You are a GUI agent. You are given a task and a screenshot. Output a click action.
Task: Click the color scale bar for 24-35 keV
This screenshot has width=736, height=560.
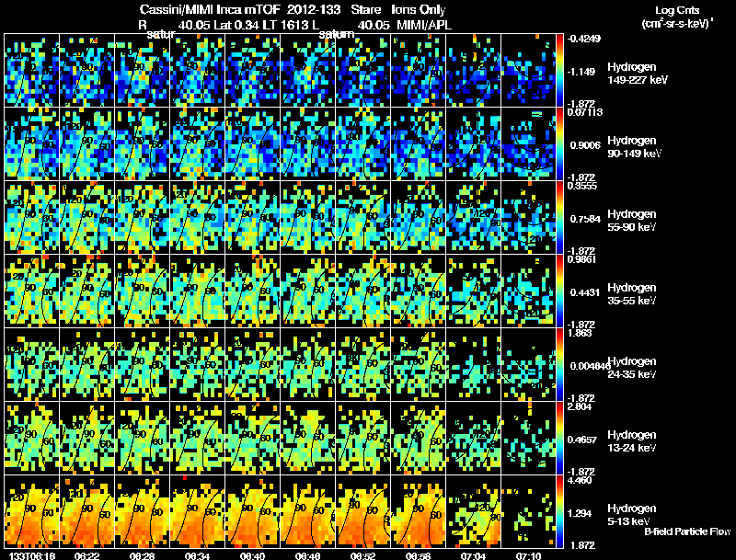[559, 365]
